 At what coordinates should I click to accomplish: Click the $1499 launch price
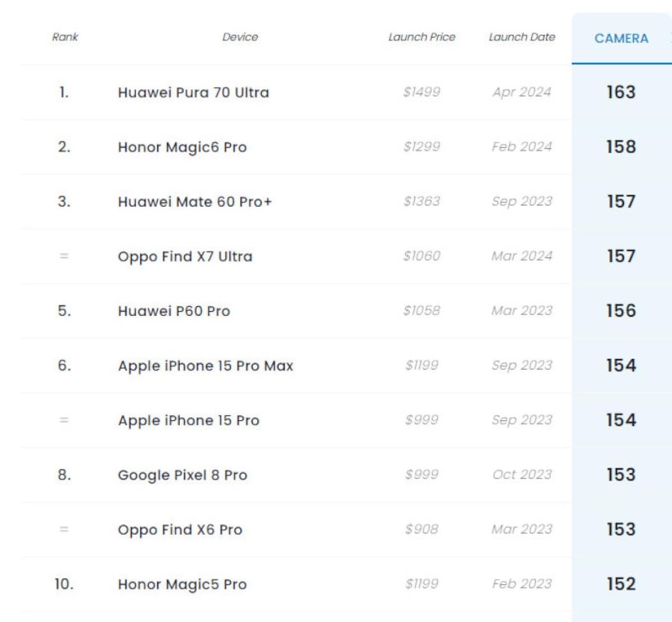tap(422, 92)
